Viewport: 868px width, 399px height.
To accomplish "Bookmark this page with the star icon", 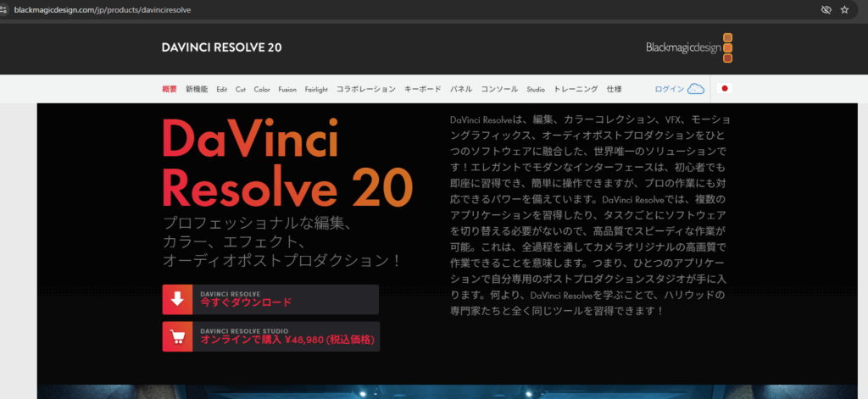I will (x=844, y=9).
